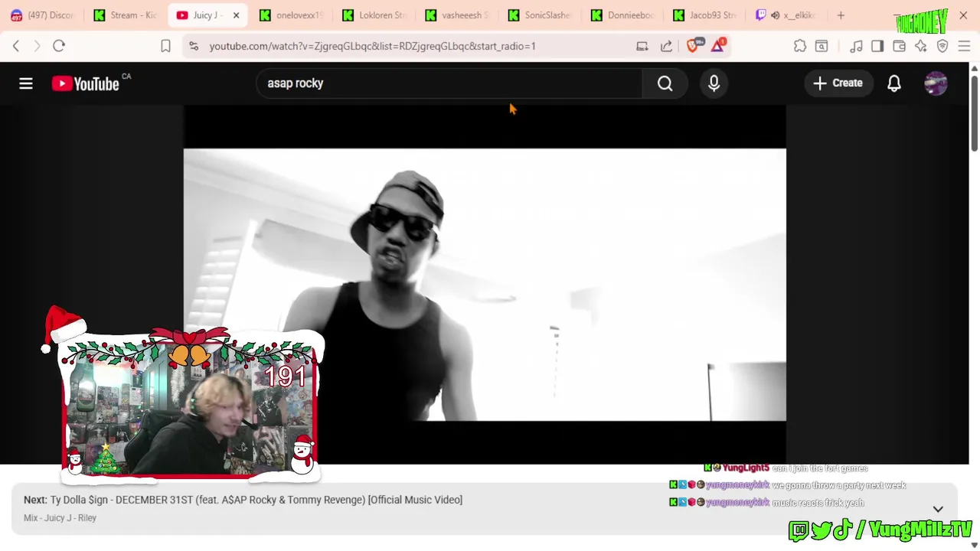The width and height of the screenshot is (980, 551).
Task: Mute audio on the x_elkikc tab
Action: 775,15
